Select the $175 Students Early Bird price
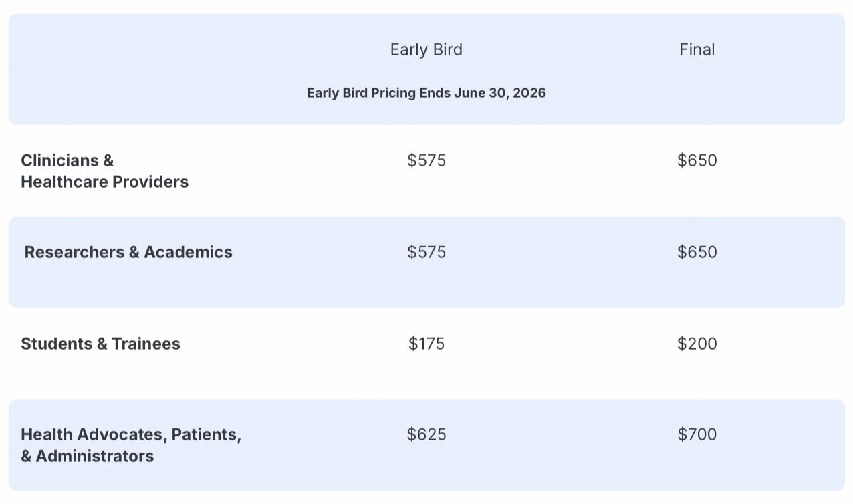The height and width of the screenshot is (504, 853). coord(426,344)
